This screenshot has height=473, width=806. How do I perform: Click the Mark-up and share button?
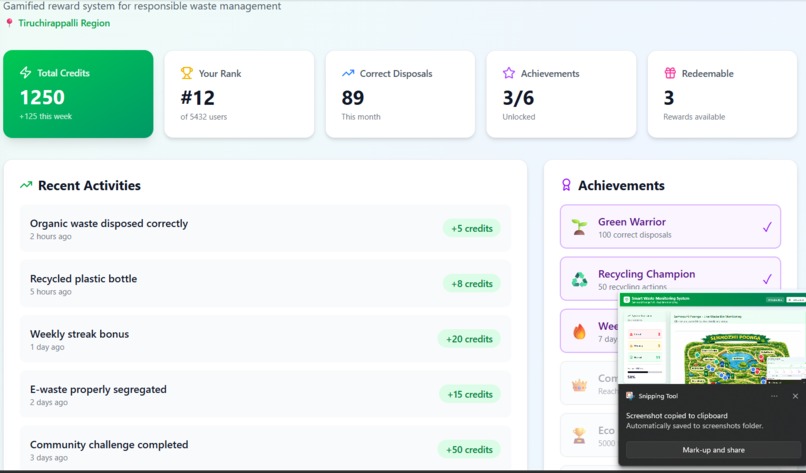click(713, 450)
